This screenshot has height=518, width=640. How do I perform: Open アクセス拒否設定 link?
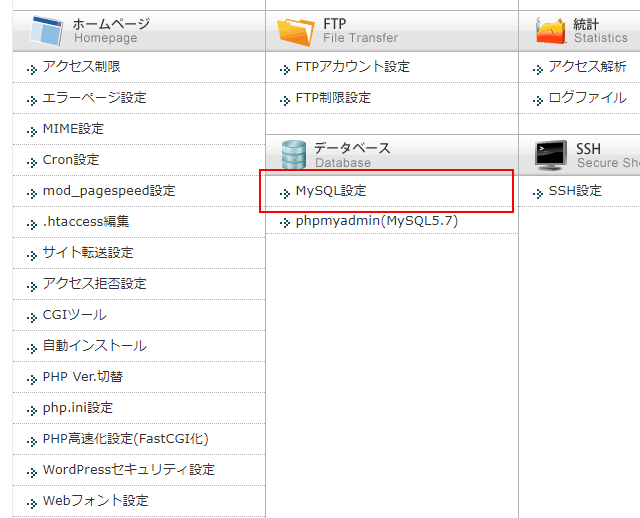pyautogui.click(x=94, y=284)
